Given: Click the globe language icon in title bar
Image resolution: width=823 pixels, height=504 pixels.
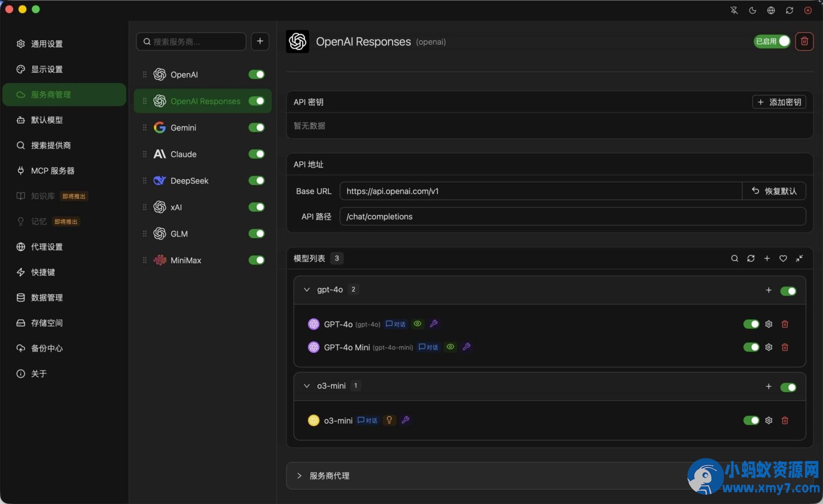Looking at the screenshot, I should [x=770, y=10].
